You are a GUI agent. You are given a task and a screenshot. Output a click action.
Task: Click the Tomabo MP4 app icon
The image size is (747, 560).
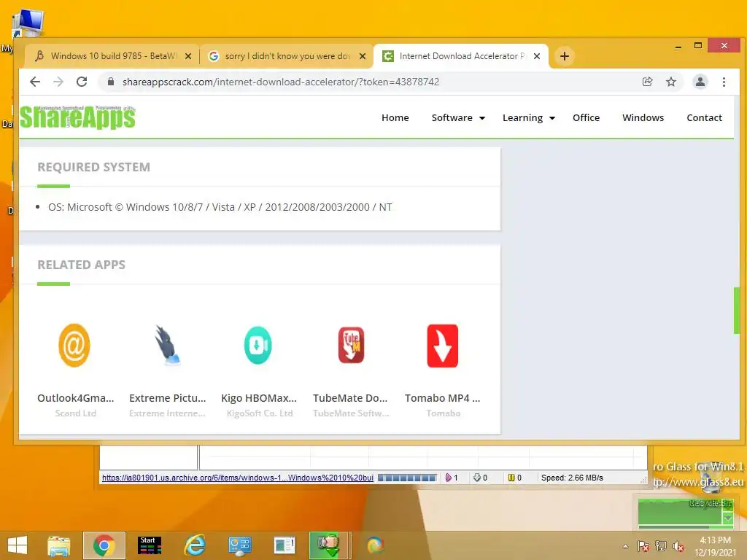click(443, 346)
